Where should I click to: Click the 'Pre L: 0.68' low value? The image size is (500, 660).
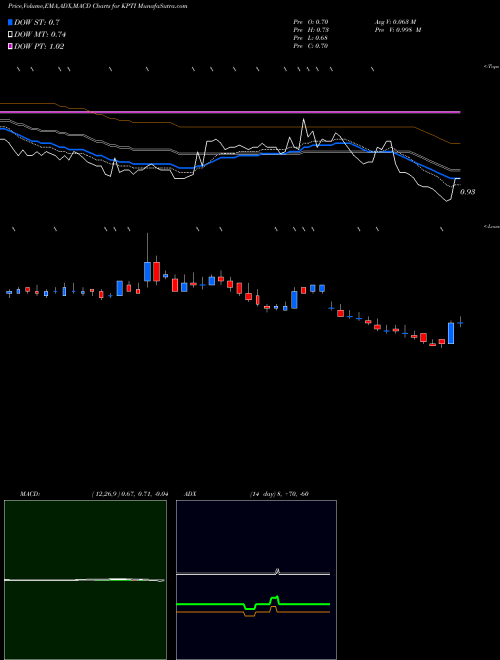tap(311, 38)
